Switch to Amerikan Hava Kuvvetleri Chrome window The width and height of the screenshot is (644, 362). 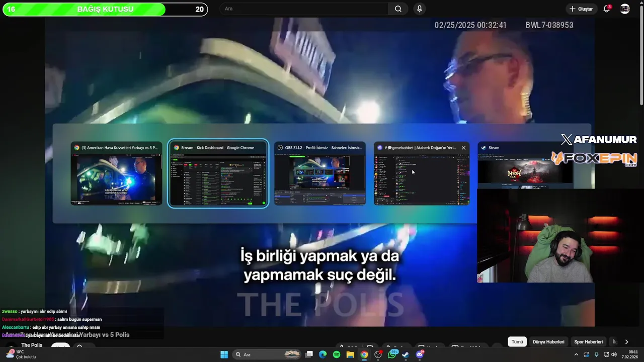pos(116,173)
